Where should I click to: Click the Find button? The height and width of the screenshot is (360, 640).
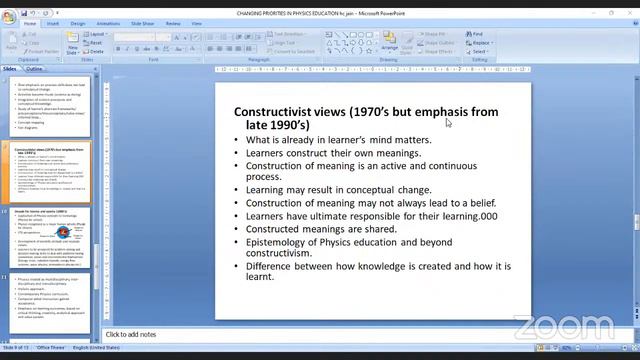click(474, 34)
